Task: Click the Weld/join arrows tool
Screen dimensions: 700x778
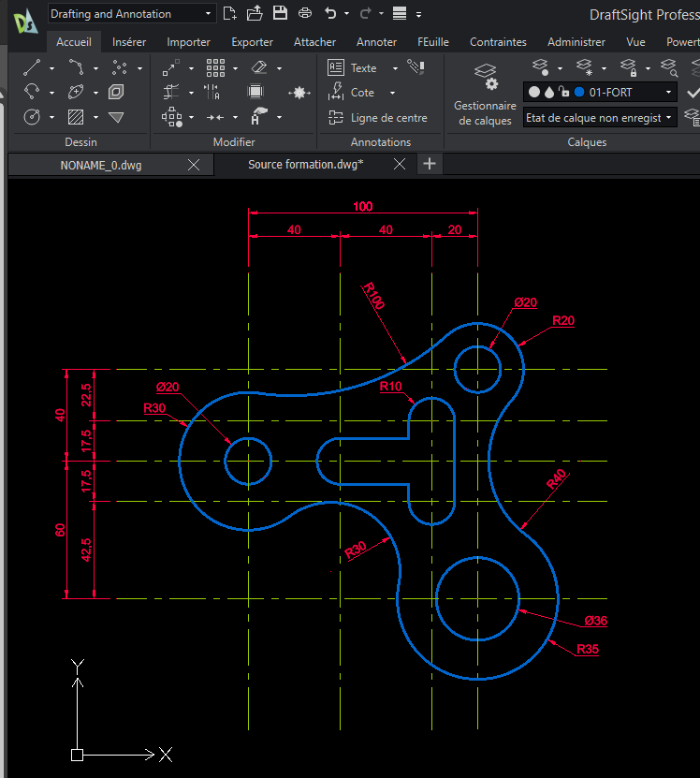Action: (215, 117)
